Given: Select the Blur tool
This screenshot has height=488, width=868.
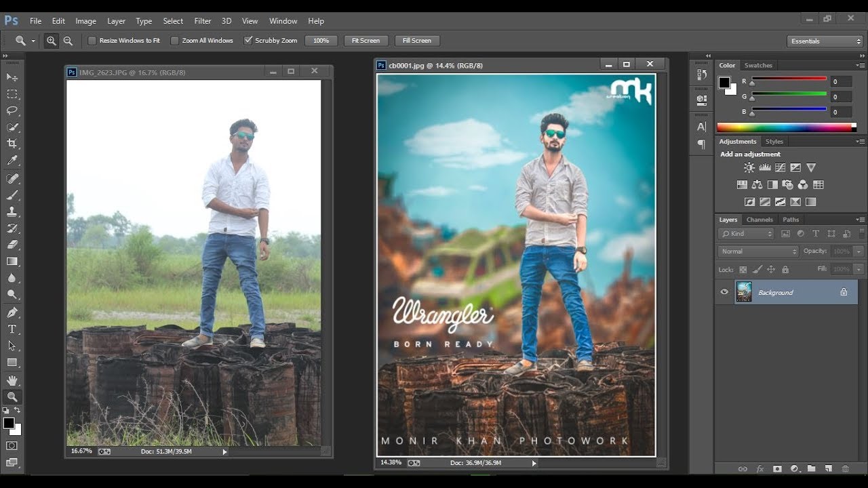Looking at the screenshot, I should 12,278.
